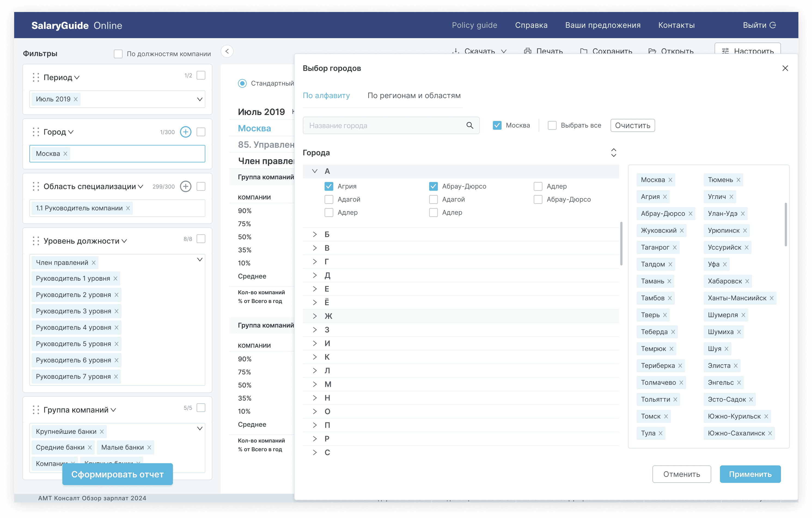Switch to По регионам и областям tab

414,95
